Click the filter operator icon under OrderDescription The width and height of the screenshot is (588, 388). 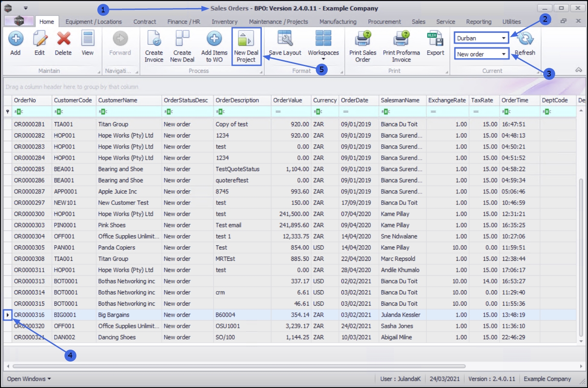tap(220, 112)
